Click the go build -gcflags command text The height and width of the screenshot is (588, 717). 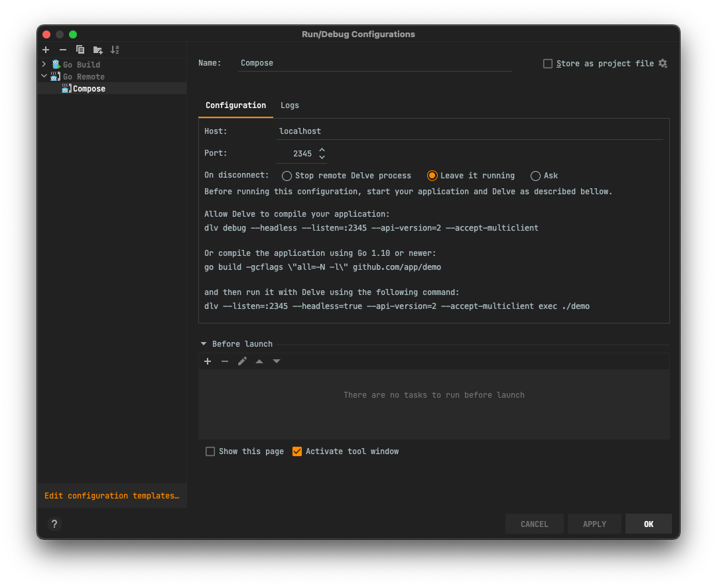pyautogui.click(x=322, y=266)
